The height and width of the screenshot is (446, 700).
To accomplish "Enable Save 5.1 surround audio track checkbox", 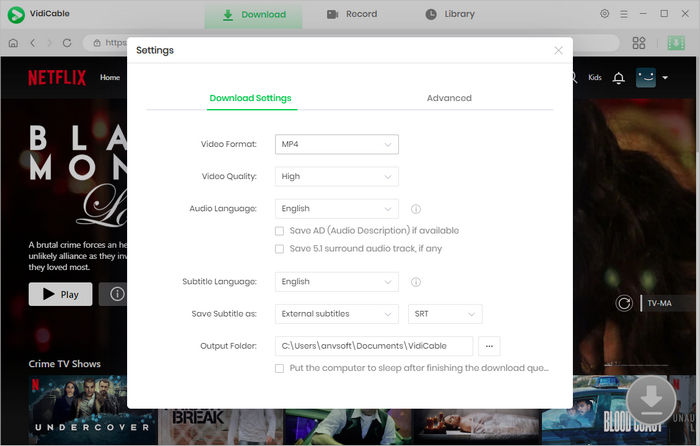I will click(279, 249).
